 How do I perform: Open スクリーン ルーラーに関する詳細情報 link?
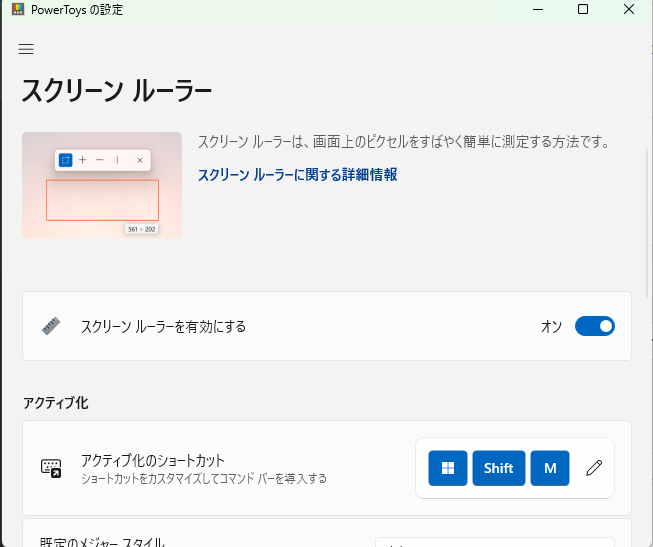tap(297, 175)
